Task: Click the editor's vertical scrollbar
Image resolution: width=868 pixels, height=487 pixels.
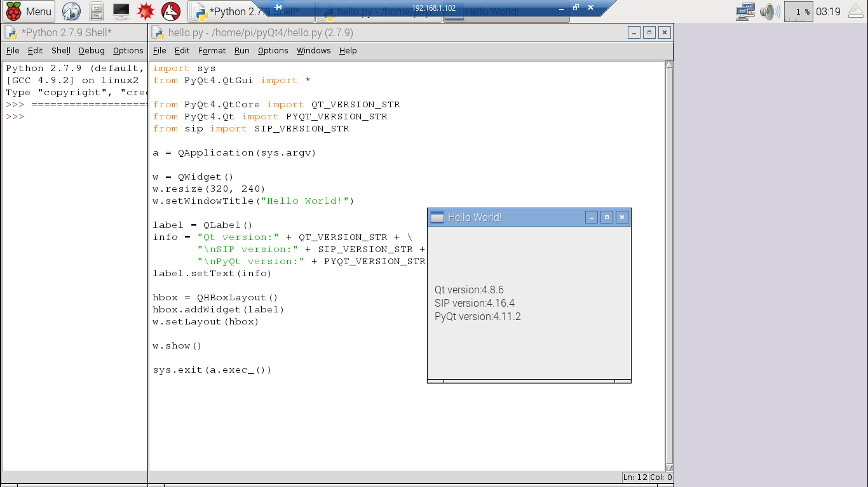Action: [x=668, y=254]
